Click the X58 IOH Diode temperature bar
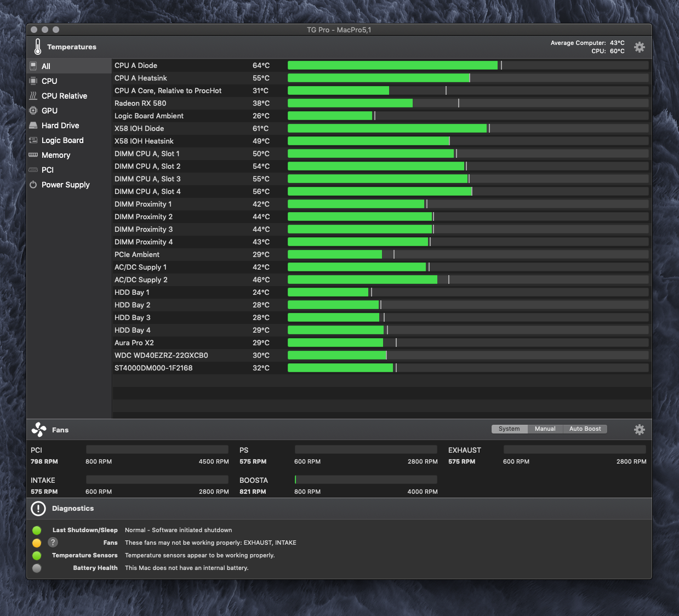The height and width of the screenshot is (616, 679). click(x=468, y=128)
